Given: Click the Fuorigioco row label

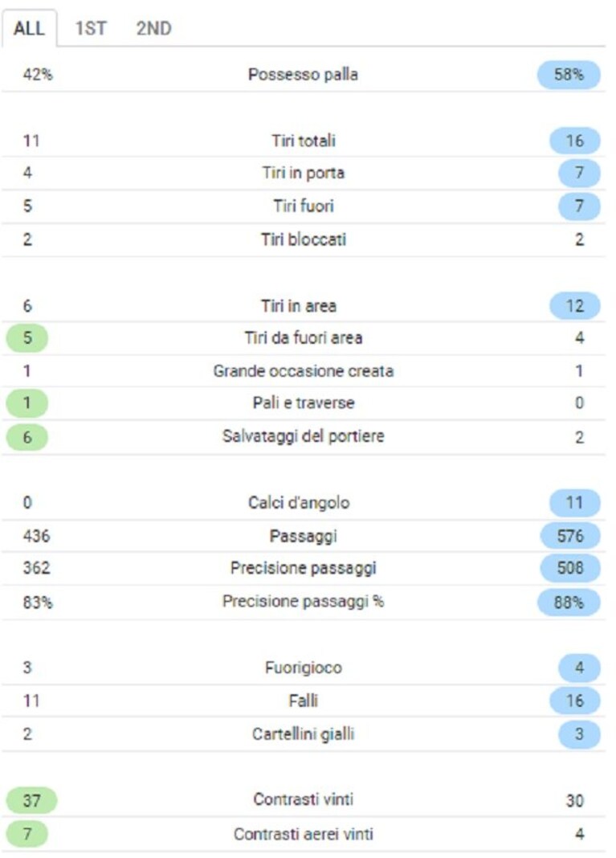Looking at the screenshot, I should click(x=304, y=668).
